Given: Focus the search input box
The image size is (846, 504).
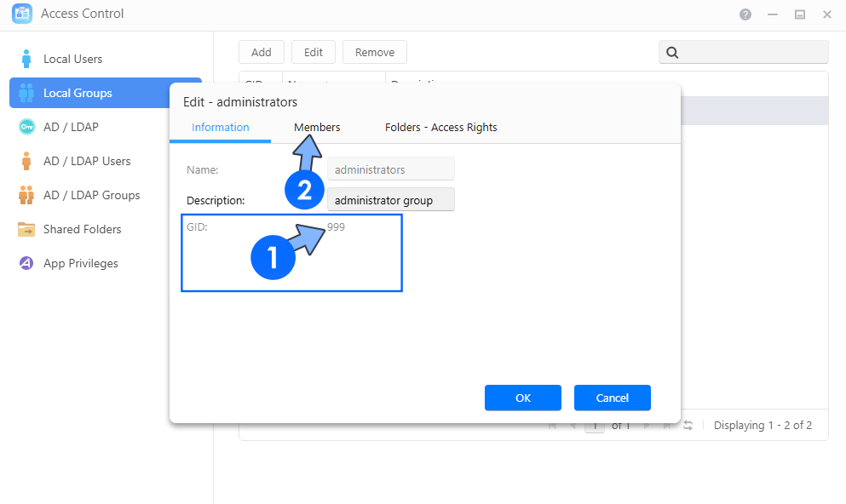Looking at the screenshot, I should point(753,53).
